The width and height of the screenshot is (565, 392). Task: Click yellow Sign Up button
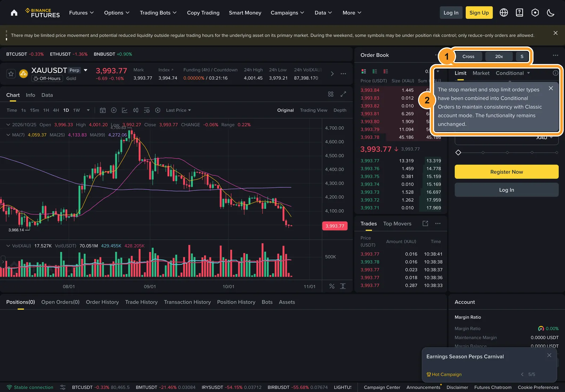tap(479, 13)
